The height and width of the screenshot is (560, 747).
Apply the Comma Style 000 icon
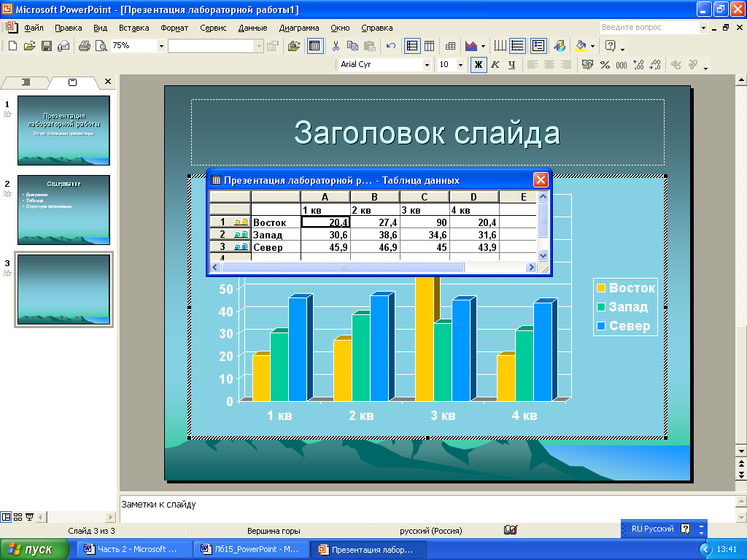pos(622,65)
